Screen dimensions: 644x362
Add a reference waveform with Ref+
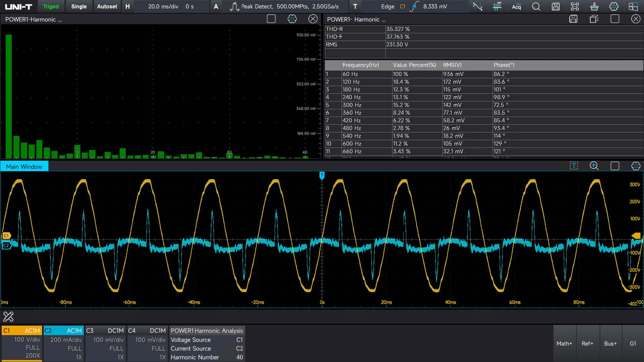point(588,344)
